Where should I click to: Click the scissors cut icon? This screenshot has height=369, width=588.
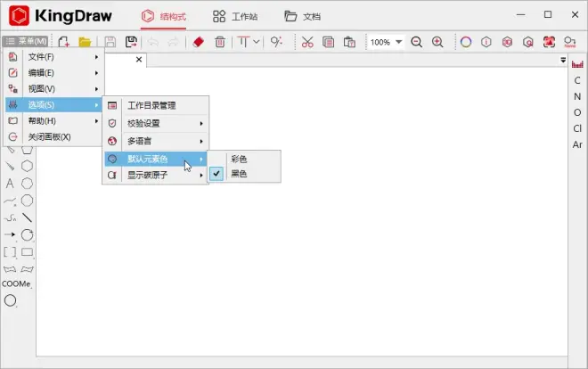pos(307,42)
